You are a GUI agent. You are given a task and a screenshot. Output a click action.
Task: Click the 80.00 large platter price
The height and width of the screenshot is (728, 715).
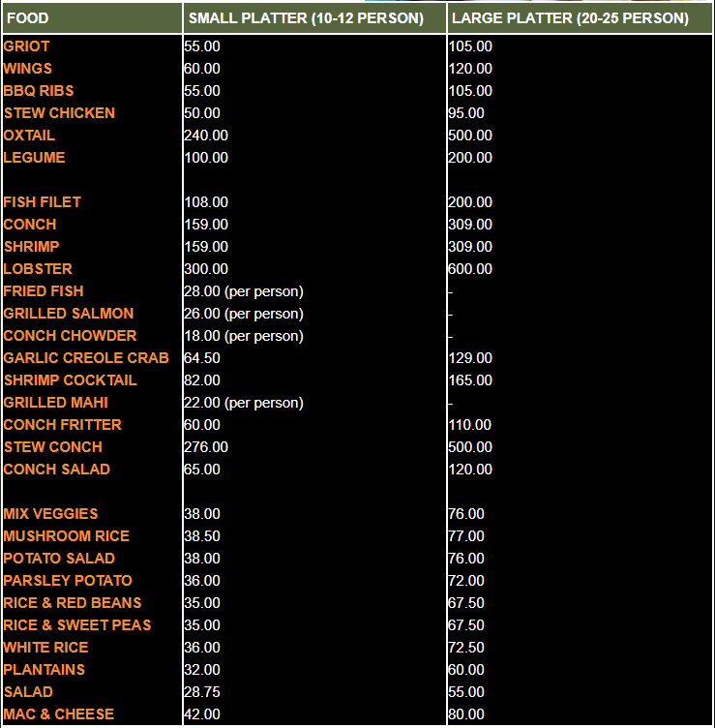(465, 714)
